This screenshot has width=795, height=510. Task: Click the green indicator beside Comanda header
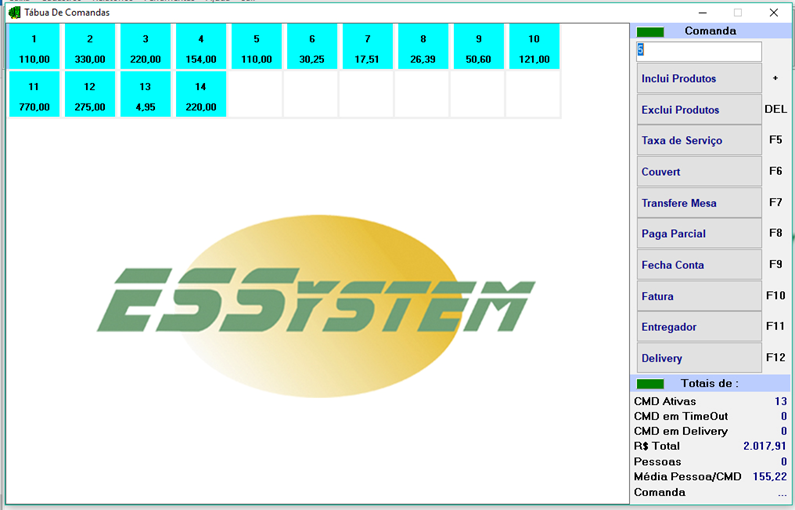tap(650, 32)
